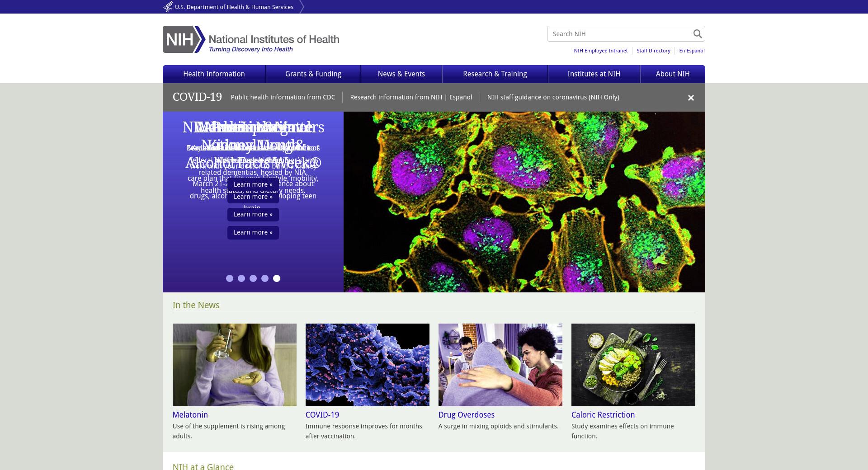Screen dimensions: 868x470
Task: Click 'Use of the supplement is rising' text
Action: coord(229,431)
